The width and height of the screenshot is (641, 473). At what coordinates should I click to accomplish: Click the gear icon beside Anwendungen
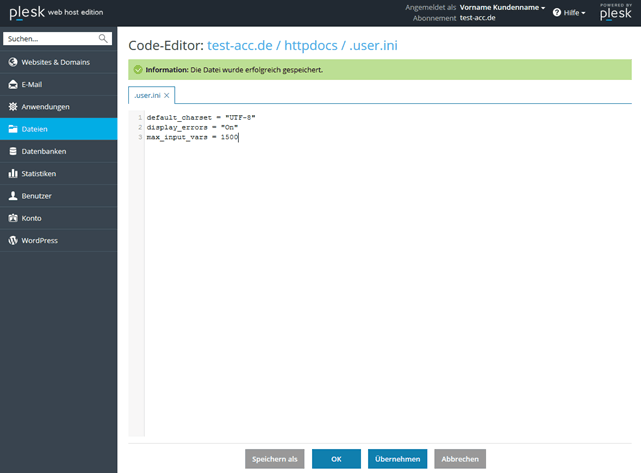[13, 107]
